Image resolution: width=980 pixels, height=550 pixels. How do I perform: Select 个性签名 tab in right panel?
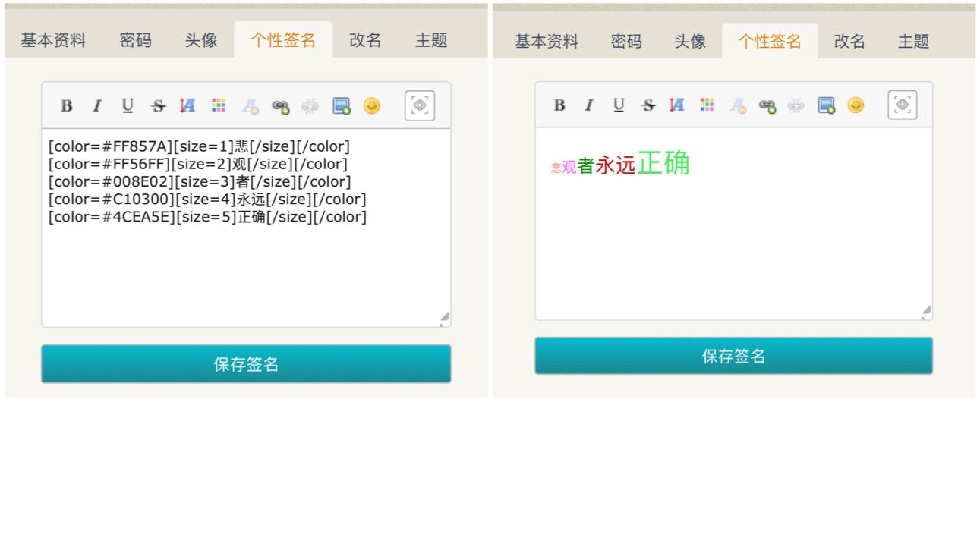pos(770,41)
